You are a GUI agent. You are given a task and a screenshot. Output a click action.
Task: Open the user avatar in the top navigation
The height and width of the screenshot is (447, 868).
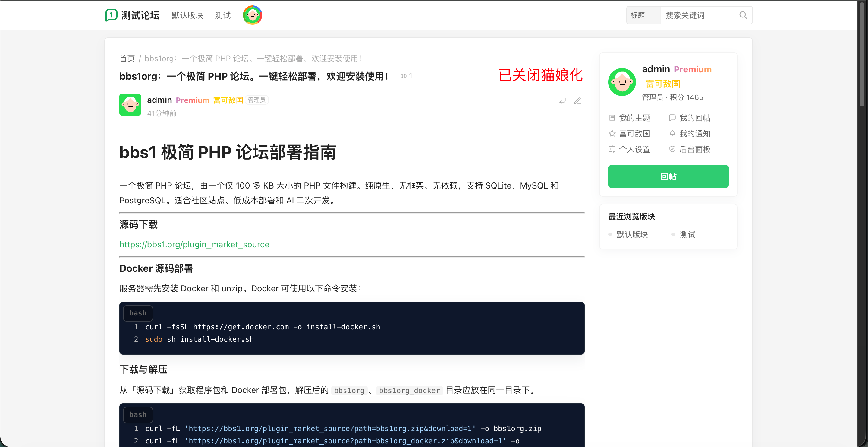252,15
